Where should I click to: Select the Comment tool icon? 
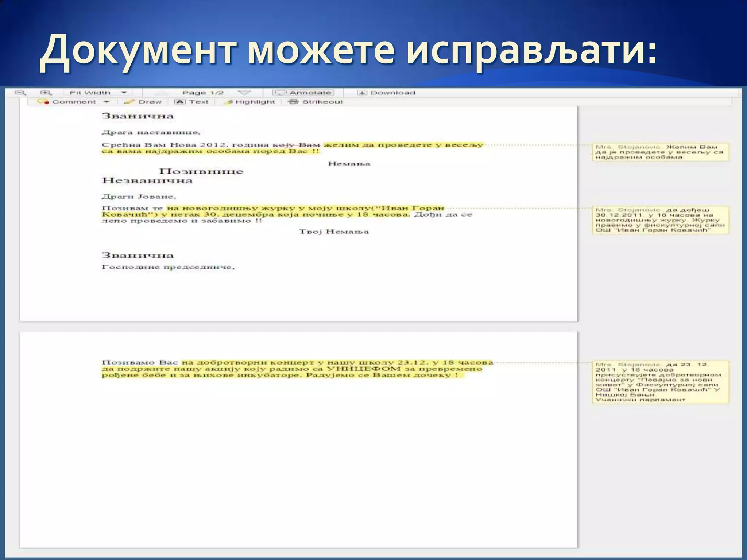pyautogui.click(x=43, y=102)
